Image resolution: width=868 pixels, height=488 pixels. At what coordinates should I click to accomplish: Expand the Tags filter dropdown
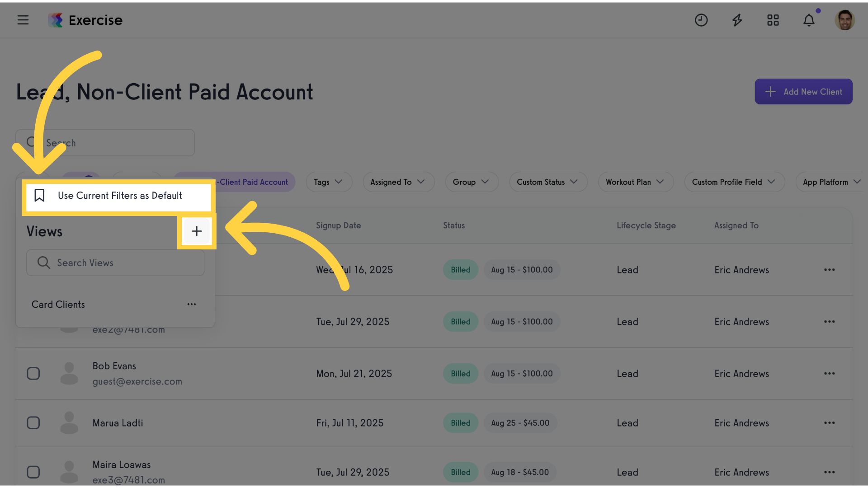click(329, 182)
